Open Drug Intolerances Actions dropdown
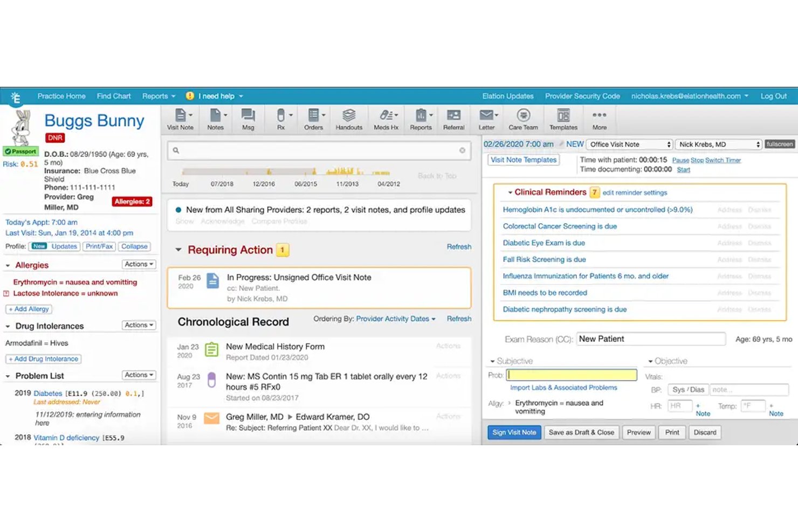This screenshot has width=798, height=532. tap(139, 325)
